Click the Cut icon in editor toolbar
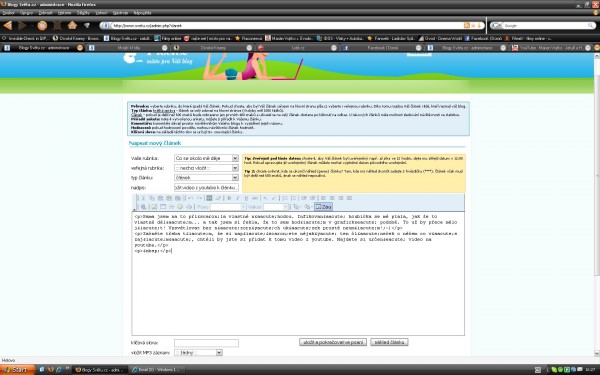This screenshot has width=600, height=375. pos(143,198)
